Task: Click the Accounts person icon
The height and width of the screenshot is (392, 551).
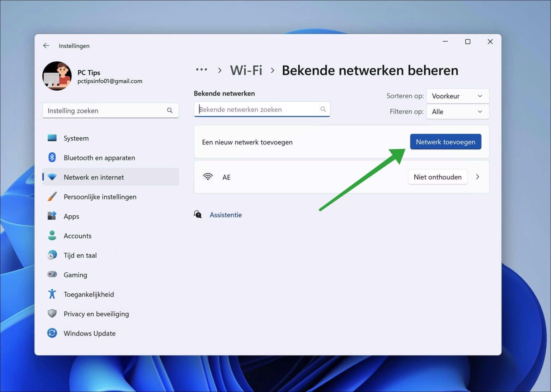Action: pyautogui.click(x=52, y=235)
